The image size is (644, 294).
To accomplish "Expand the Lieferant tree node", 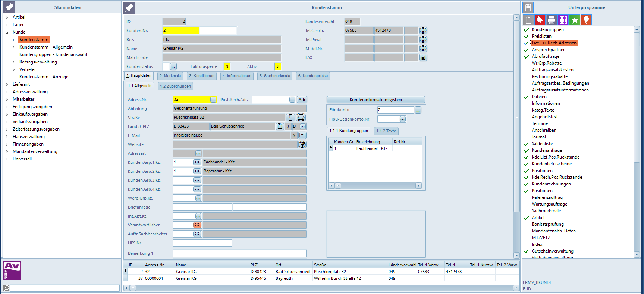I will pos(7,84).
